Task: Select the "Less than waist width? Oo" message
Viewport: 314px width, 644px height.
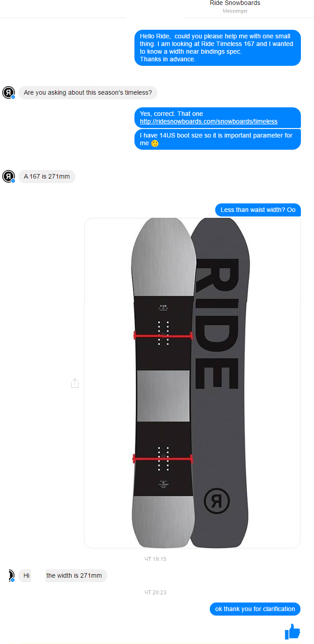Action: pyautogui.click(x=258, y=210)
